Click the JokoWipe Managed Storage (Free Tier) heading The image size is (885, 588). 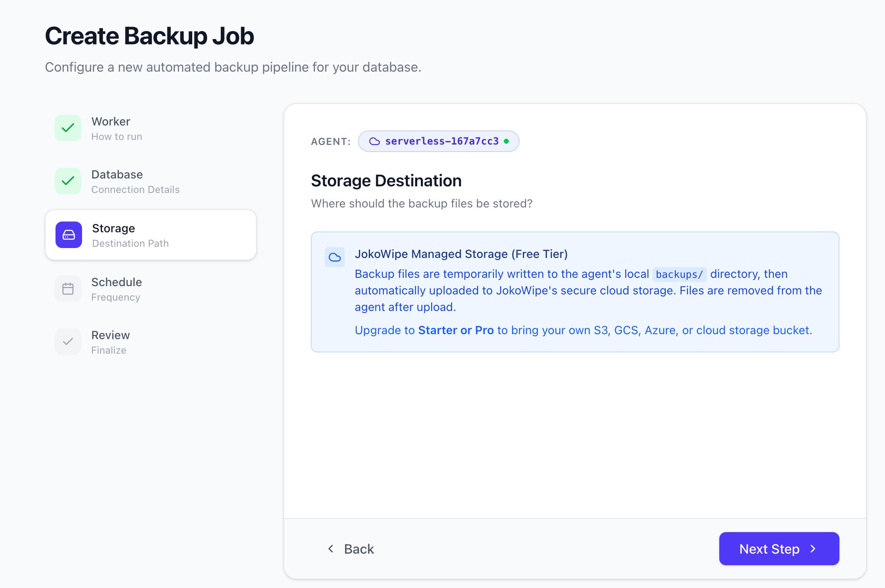click(461, 254)
